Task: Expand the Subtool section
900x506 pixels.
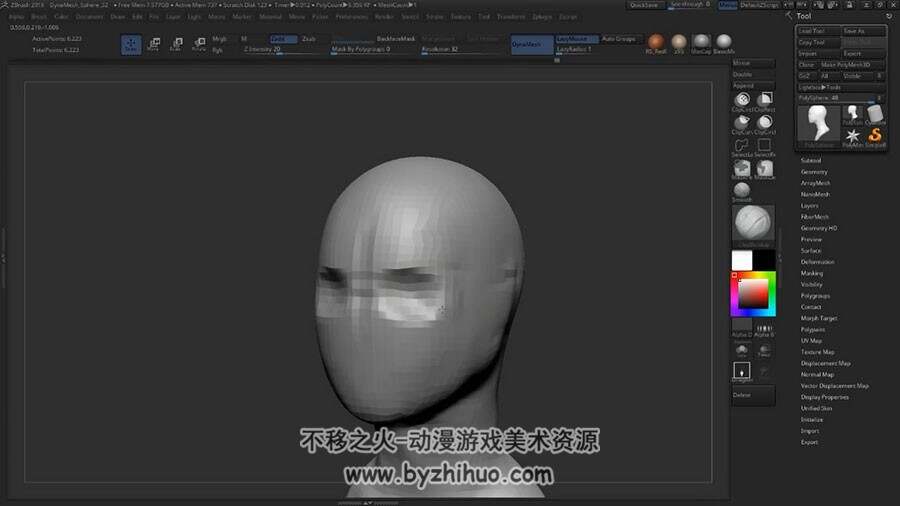Action: (811, 161)
